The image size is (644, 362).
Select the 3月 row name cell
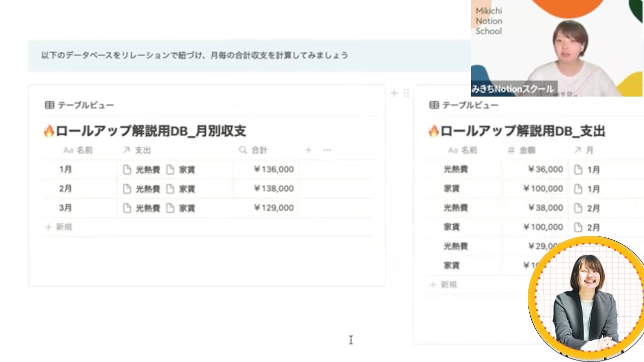(x=79, y=208)
